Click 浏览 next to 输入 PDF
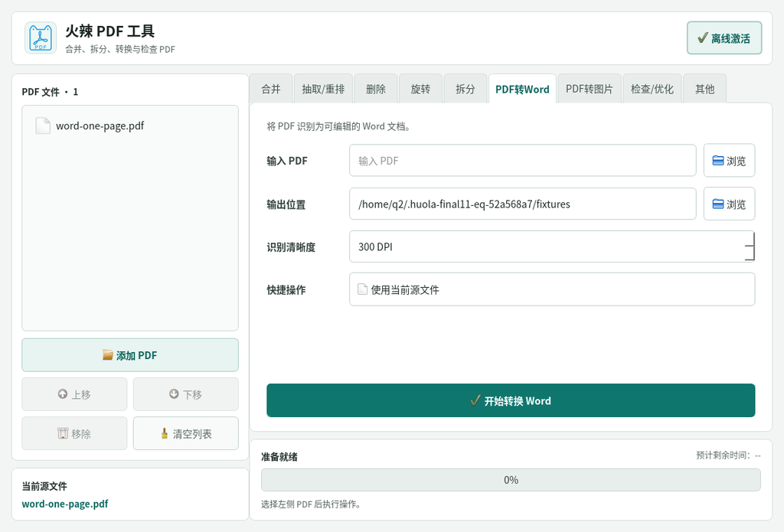Image resolution: width=784 pixels, height=532 pixels. point(729,161)
